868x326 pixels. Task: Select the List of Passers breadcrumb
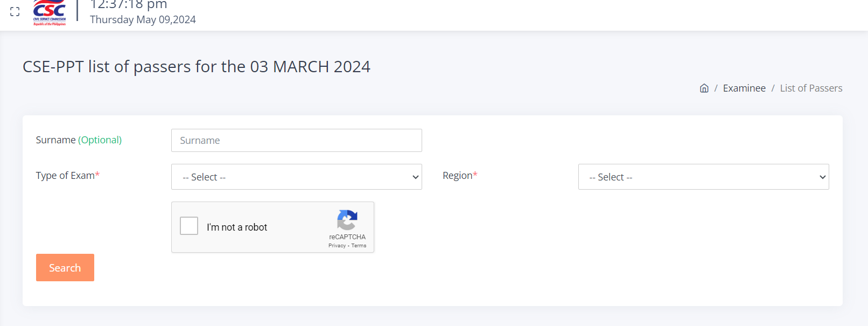tap(811, 88)
